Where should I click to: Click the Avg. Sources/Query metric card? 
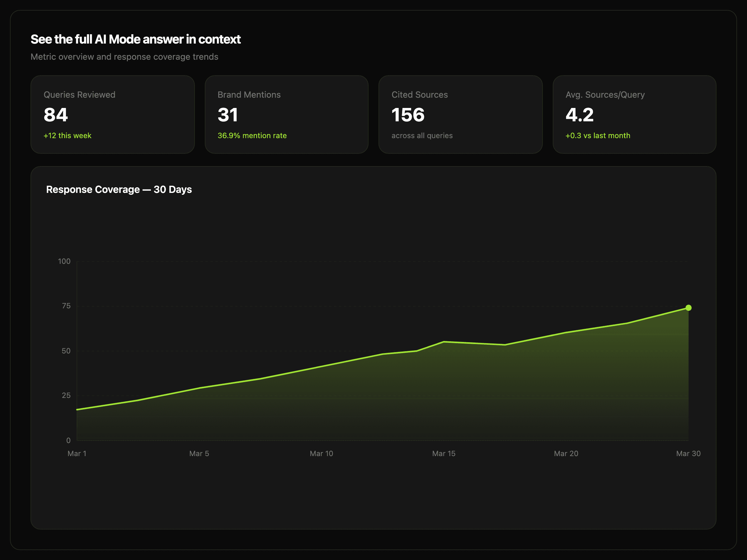point(634,114)
